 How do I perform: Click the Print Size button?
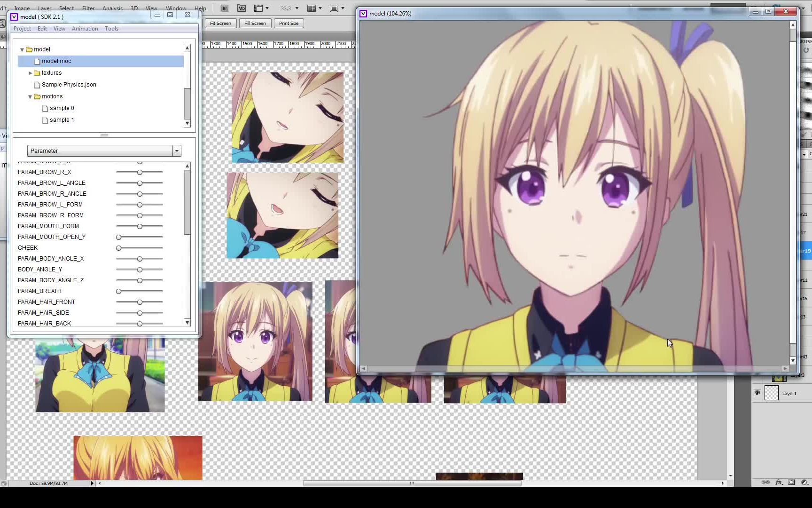click(x=289, y=23)
